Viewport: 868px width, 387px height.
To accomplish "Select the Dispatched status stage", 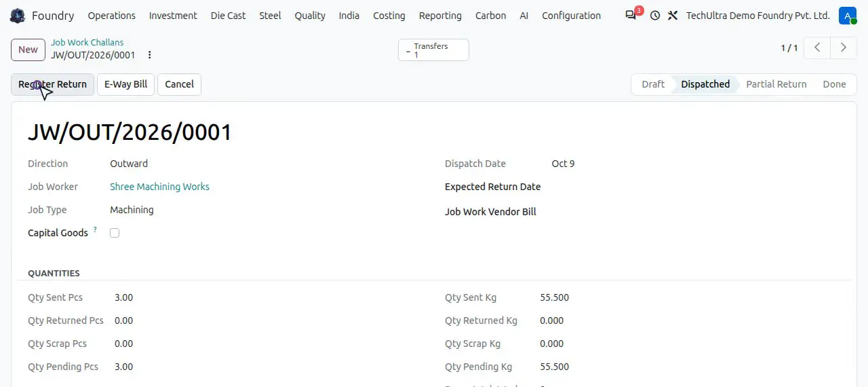I will [705, 84].
